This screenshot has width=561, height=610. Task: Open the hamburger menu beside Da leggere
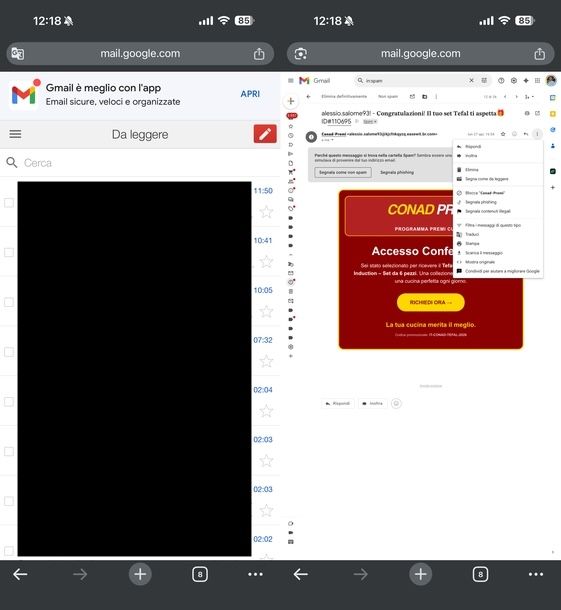tap(15, 134)
